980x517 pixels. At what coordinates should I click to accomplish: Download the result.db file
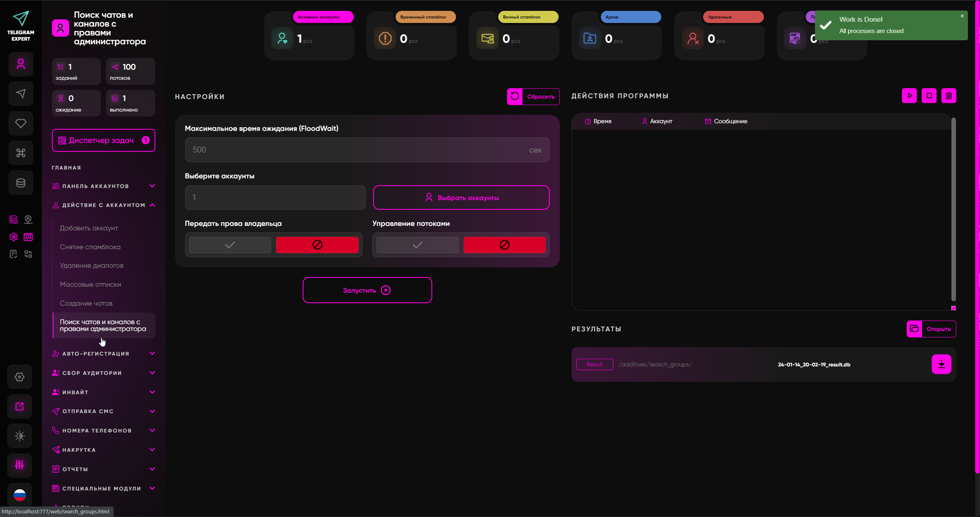point(941,364)
